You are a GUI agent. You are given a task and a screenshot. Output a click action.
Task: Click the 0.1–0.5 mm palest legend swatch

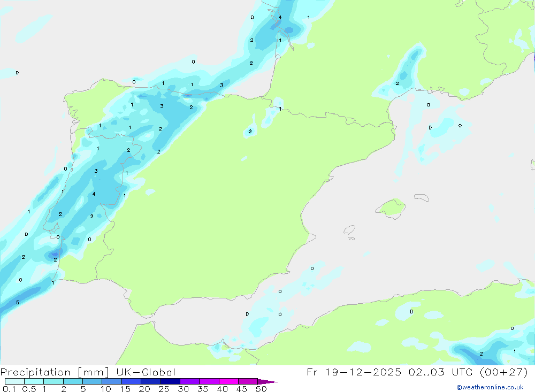click(x=14, y=381)
